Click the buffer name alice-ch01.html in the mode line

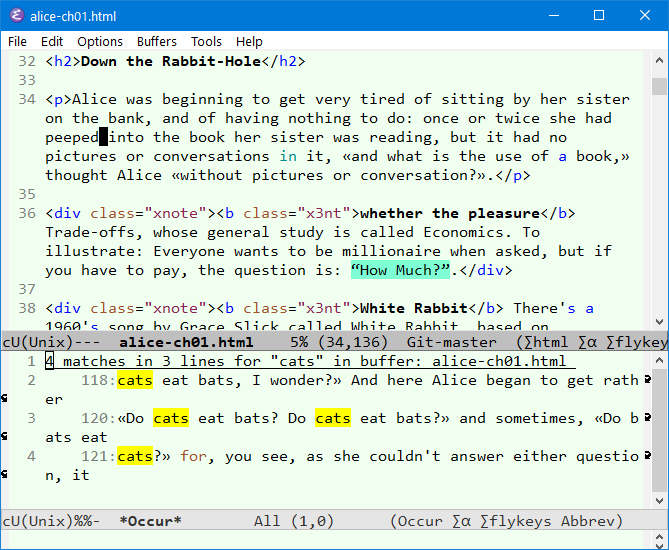point(186,342)
